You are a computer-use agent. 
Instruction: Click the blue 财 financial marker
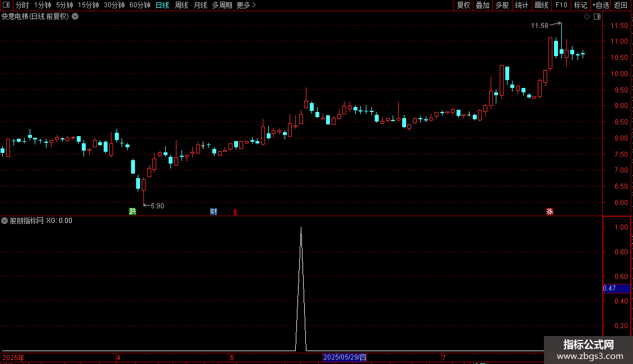tap(213, 212)
